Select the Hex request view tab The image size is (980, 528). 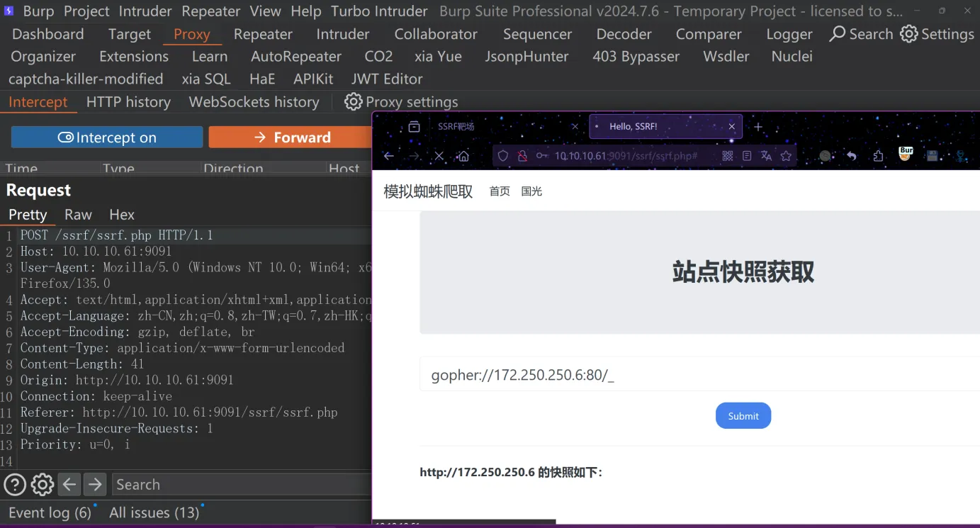pyautogui.click(x=122, y=215)
